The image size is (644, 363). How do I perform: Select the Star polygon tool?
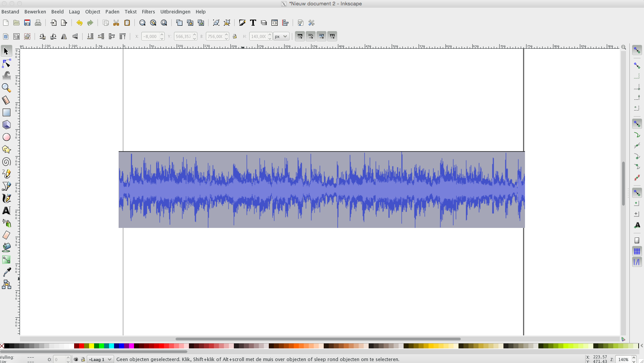(x=6, y=149)
